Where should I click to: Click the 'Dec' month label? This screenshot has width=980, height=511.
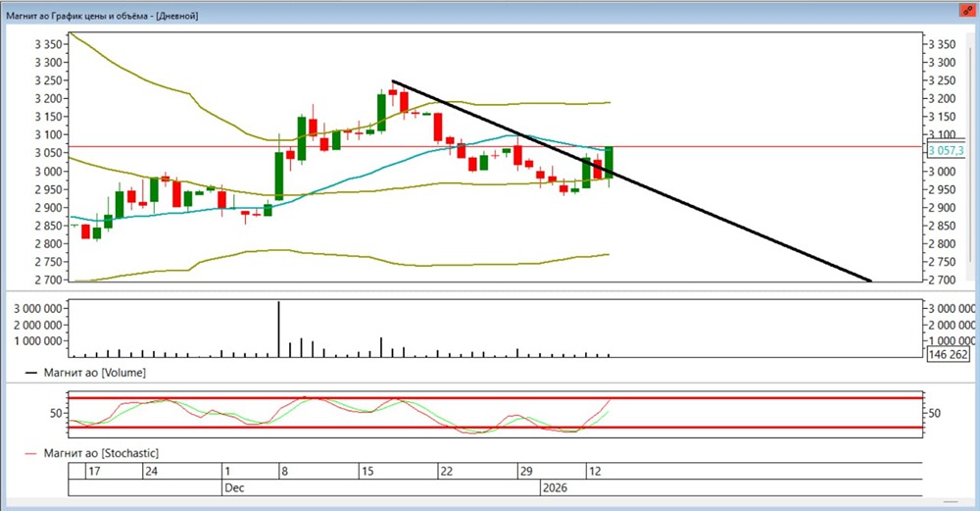click(x=234, y=487)
